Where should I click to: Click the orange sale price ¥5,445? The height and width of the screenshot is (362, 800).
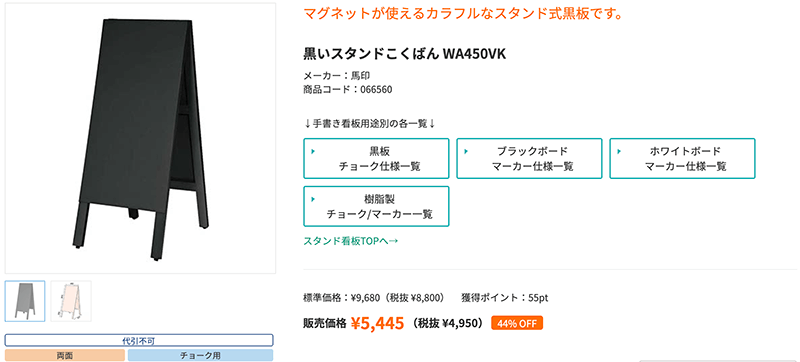pyautogui.click(x=378, y=323)
